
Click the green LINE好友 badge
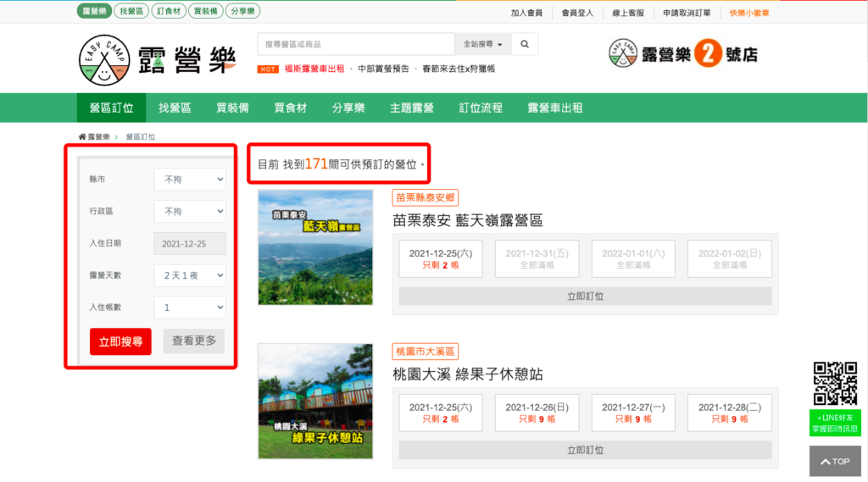pyautogui.click(x=835, y=423)
